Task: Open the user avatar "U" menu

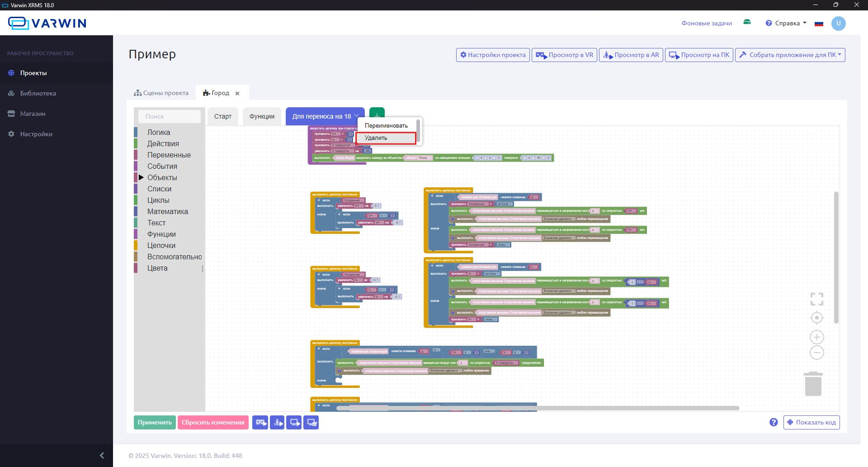Action: (x=838, y=23)
